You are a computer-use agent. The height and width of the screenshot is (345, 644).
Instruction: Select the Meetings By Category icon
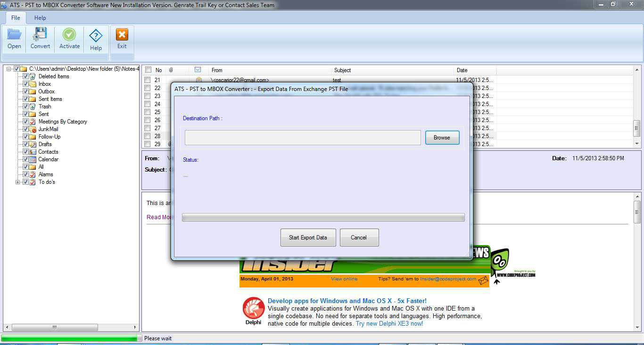click(x=33, y=122)
